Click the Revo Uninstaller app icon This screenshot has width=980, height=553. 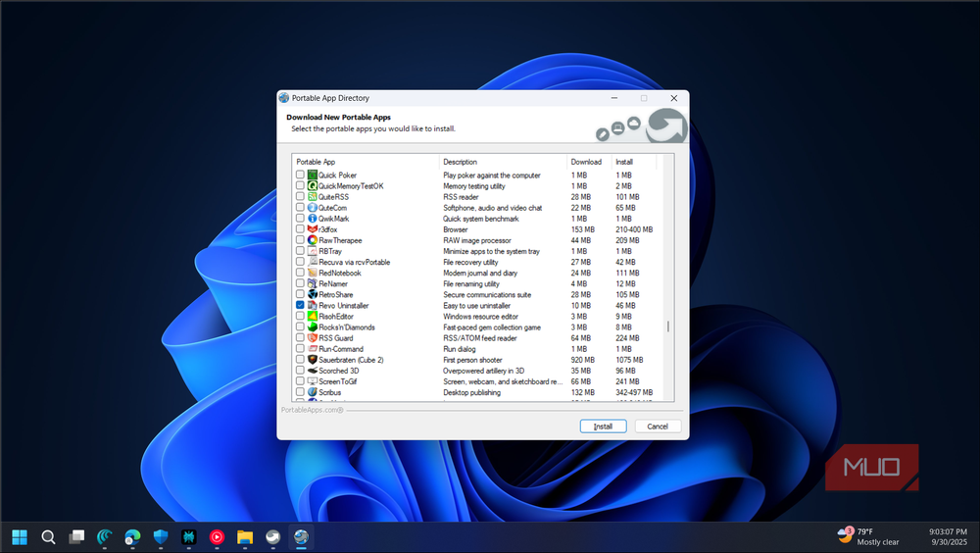[312, 305]
